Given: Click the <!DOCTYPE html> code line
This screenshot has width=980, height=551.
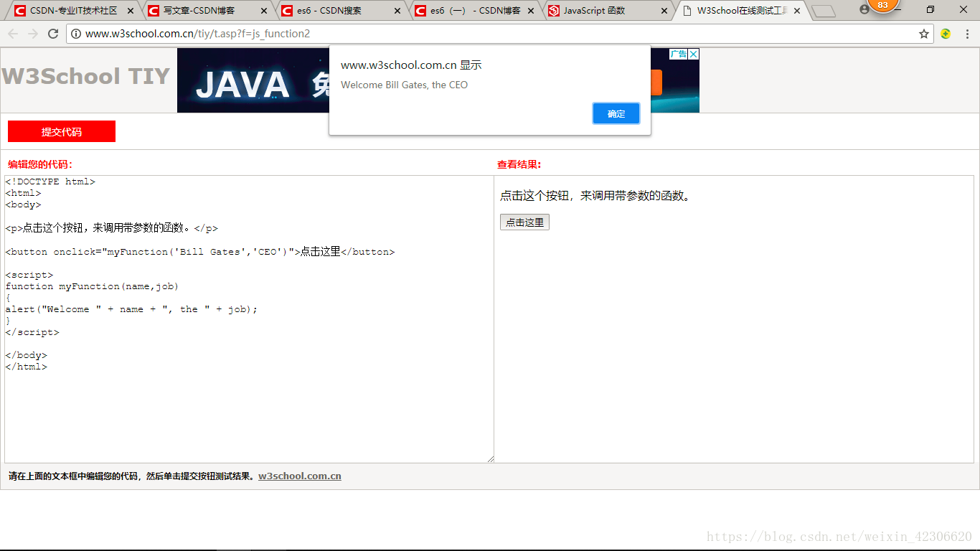Looking at the screenshot, I should [50, 182].
